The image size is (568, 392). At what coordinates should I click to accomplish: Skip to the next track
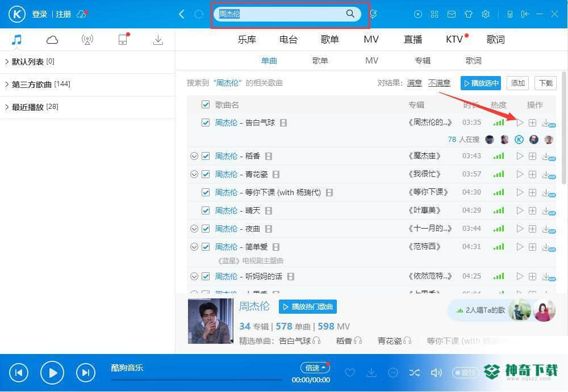[x=86, y=373]
